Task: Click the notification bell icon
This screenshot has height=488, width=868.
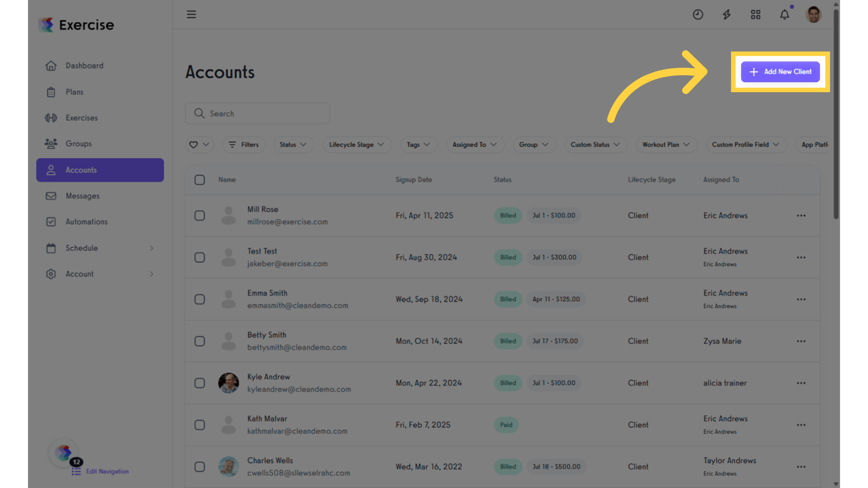Action: coord(784,14)
